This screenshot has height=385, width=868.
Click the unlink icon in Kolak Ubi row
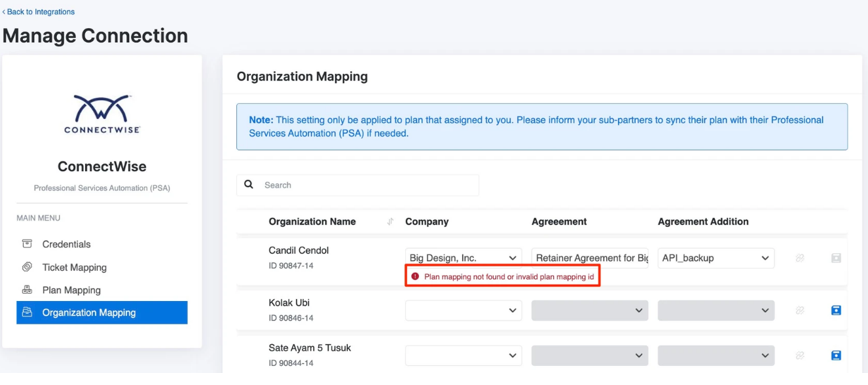pos(799,310)
